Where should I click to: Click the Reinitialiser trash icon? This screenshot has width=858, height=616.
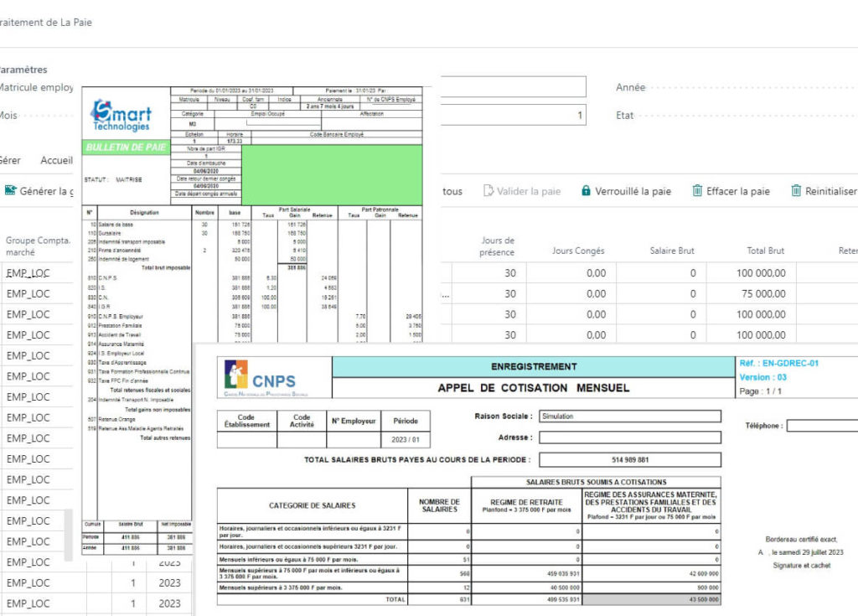(x=796, y=190)
